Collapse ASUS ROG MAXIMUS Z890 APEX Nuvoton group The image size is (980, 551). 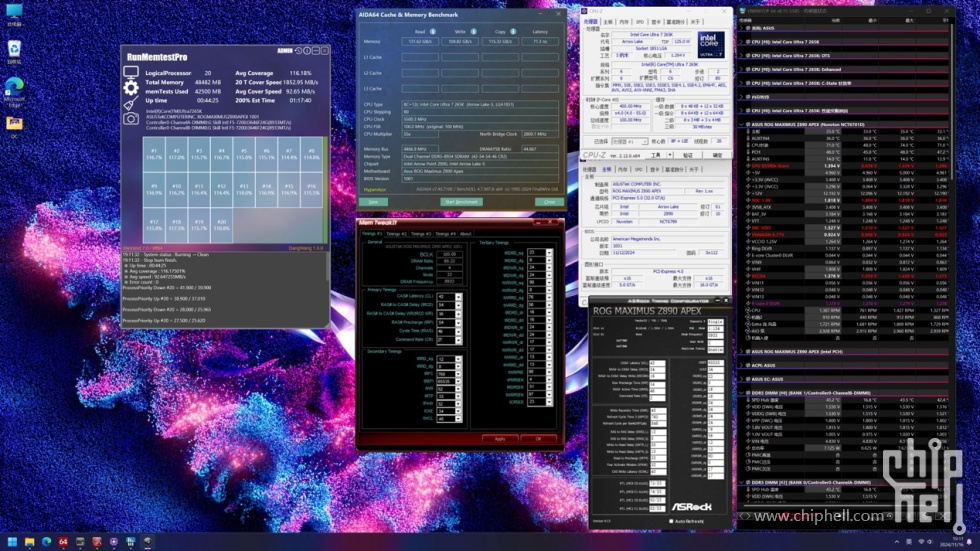[742, 124]
